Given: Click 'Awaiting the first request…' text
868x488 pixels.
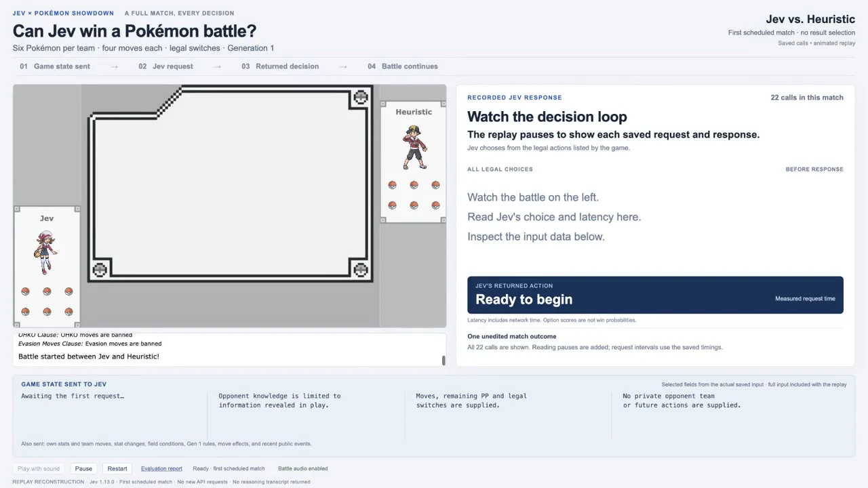Looking at the screenshot, I should click(73, 396).
